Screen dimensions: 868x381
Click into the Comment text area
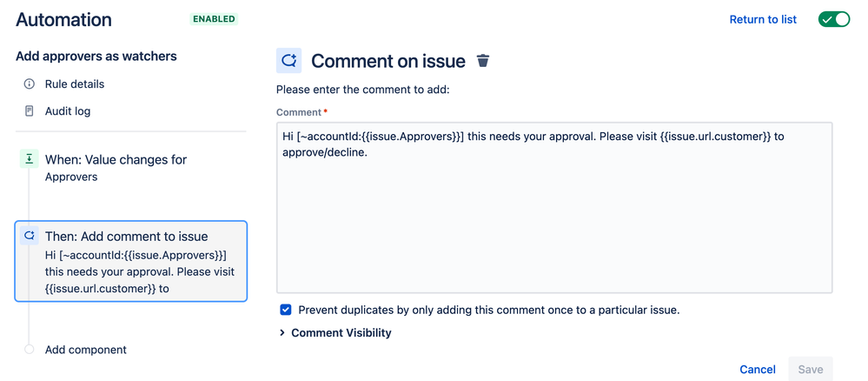point(554,207)
